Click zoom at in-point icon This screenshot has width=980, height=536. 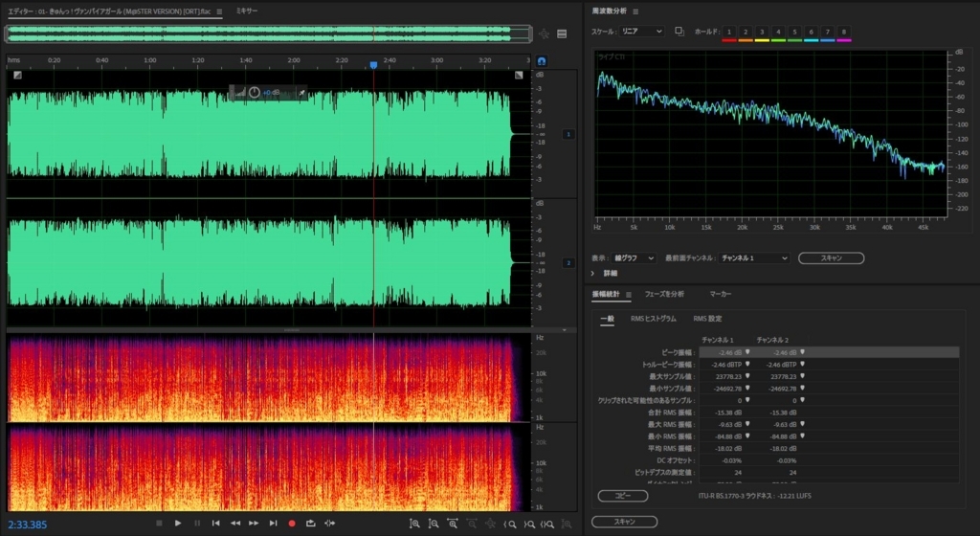coord(510,525)
